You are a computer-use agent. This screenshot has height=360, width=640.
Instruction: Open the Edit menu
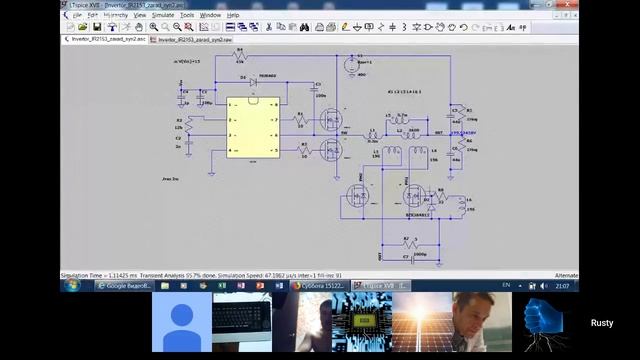(93, 15)
